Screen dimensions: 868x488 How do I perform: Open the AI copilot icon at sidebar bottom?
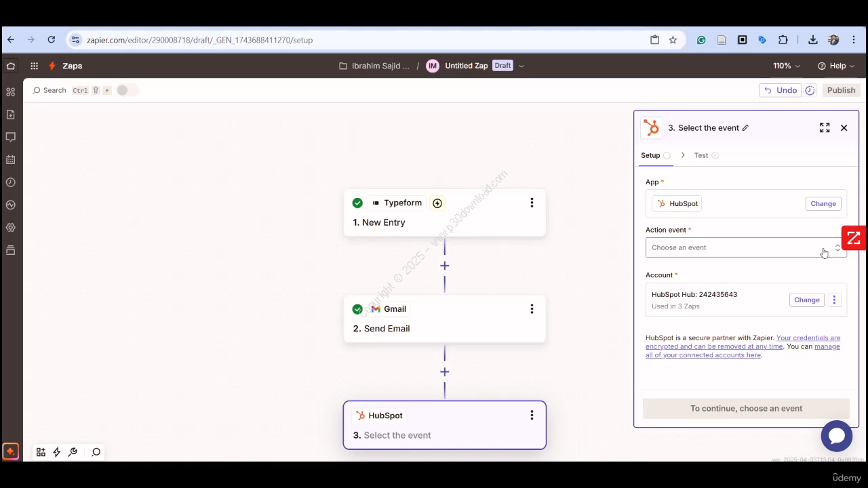click(10, 451)
